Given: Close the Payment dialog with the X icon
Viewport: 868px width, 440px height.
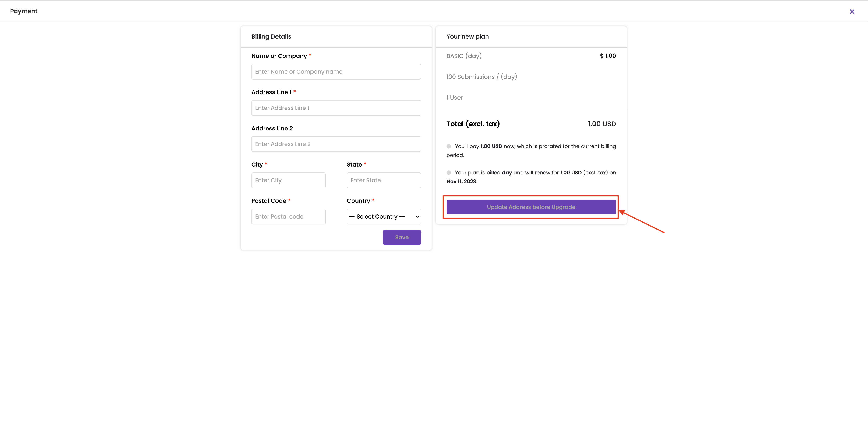Looking at the screenshot, I should tap(852, 11).
